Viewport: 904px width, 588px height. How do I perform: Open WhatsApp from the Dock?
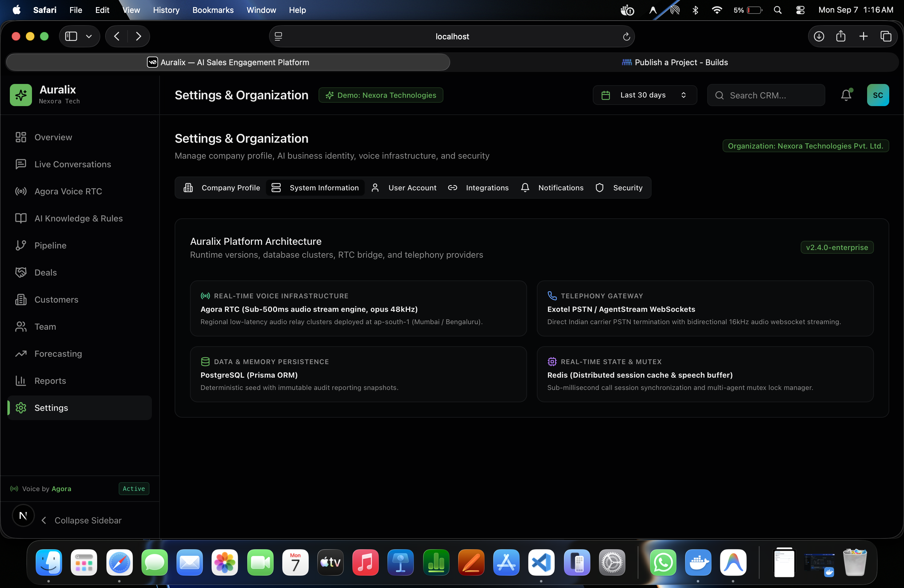click(x=663, y=562)
